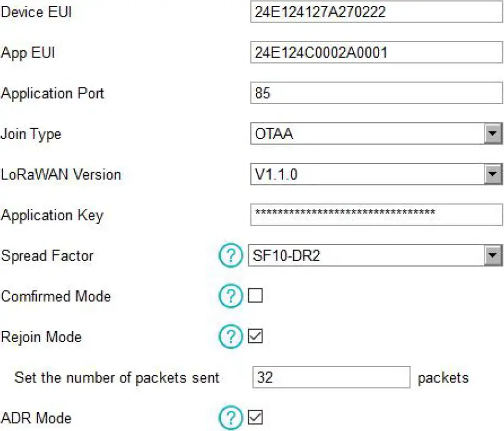Click the Spread Factor help icon
504x431 pixels.
pos(231,256)
